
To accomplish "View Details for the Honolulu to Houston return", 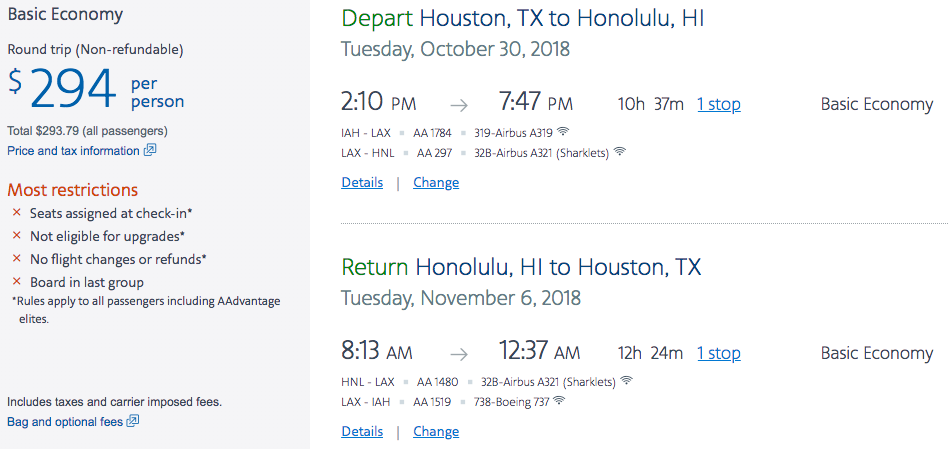I will (362, 432).
